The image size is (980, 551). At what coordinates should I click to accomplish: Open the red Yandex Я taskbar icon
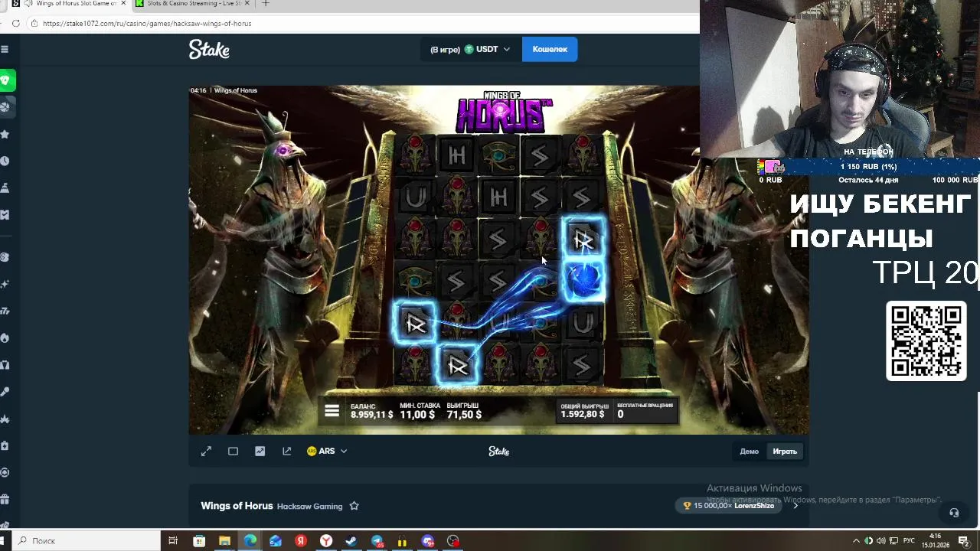[301, 541]
